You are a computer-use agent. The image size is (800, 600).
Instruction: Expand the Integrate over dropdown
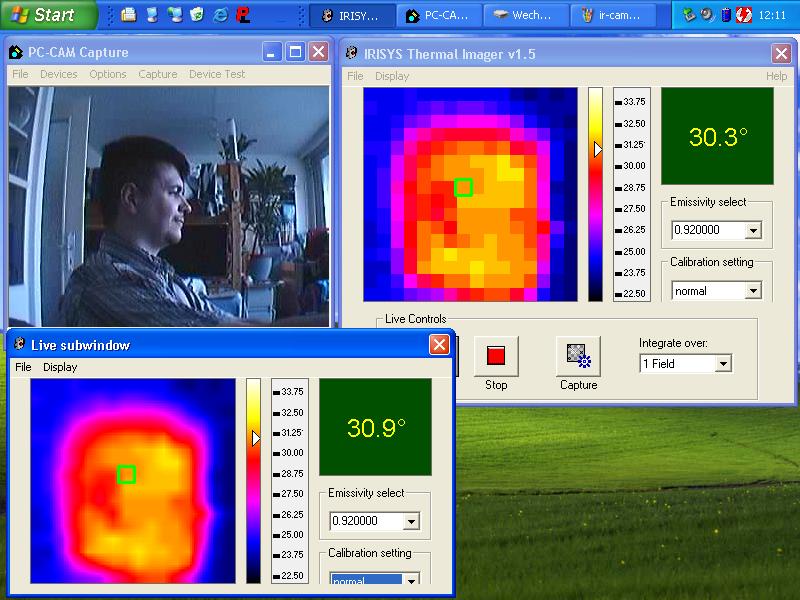(723, 364)
